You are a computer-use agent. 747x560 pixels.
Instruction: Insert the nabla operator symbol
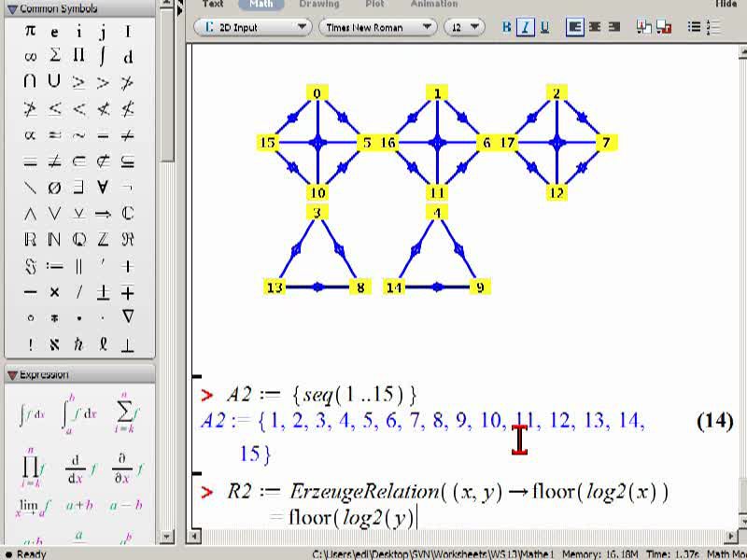(x=128, y=316)
